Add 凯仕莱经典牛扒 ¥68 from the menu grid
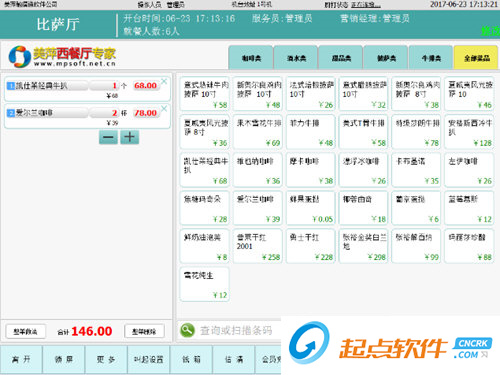 [x=205, y=170]
